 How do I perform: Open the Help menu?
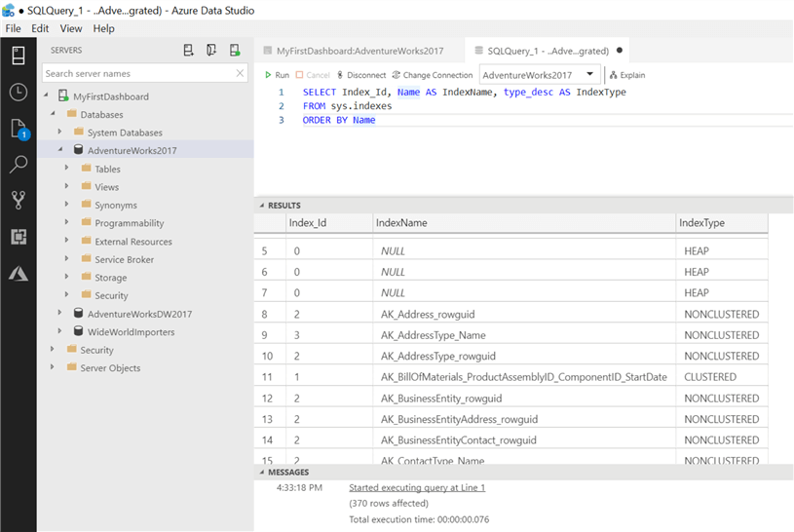pyautogui.click(x=104, y=28)
